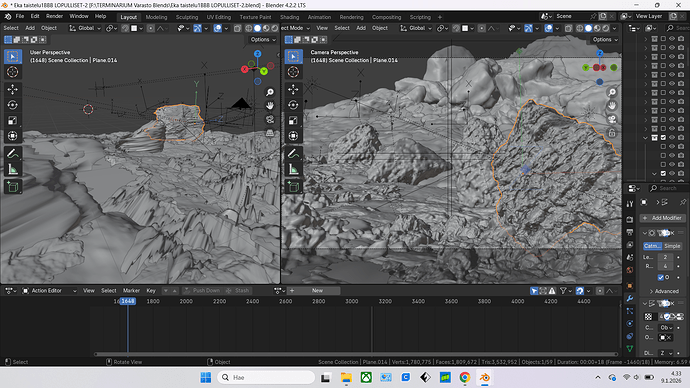The width and height of the screenshot is (690, 388).
Task: Click the Add Modifier button
Action: coord(662,218)
